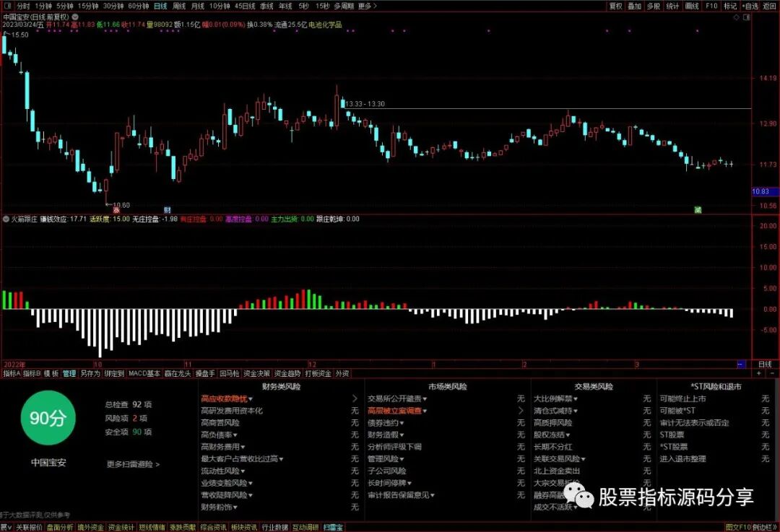Click the 涨 marker under the 10.60 low

(116, 210)
